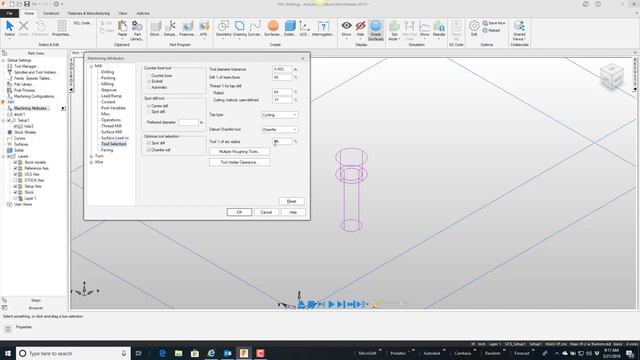640x360 pixels.
Task: Select the Endmill radio option
Action: 149,81
